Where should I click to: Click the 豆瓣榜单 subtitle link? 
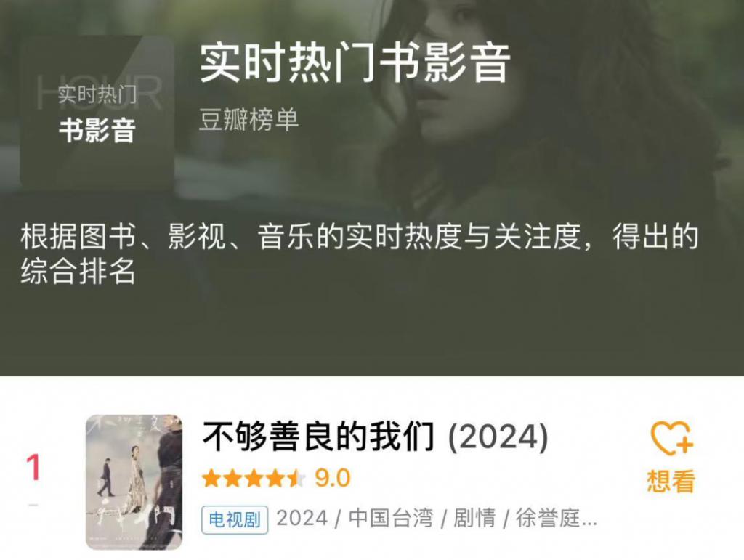coord(248,120)
